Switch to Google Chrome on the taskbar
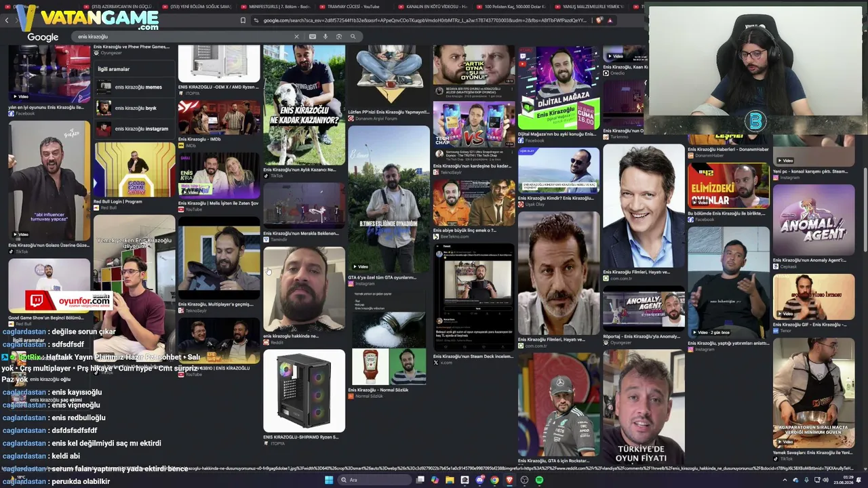868x488 pixels. tap(494, 480)
